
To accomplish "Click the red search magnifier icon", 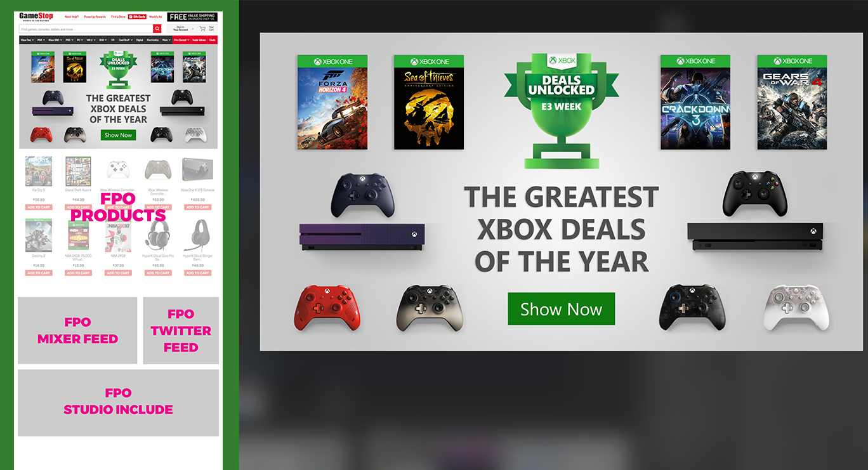I will click(157, 29).
